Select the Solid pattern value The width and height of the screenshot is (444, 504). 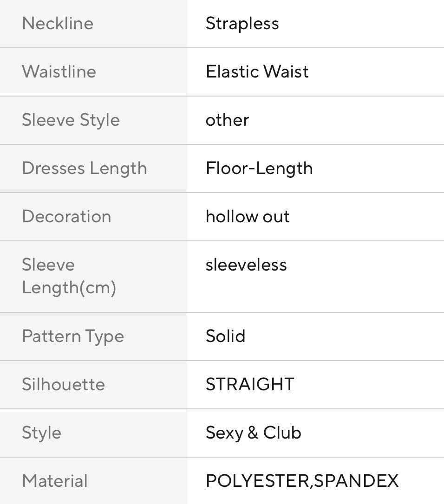pos(225,336)
